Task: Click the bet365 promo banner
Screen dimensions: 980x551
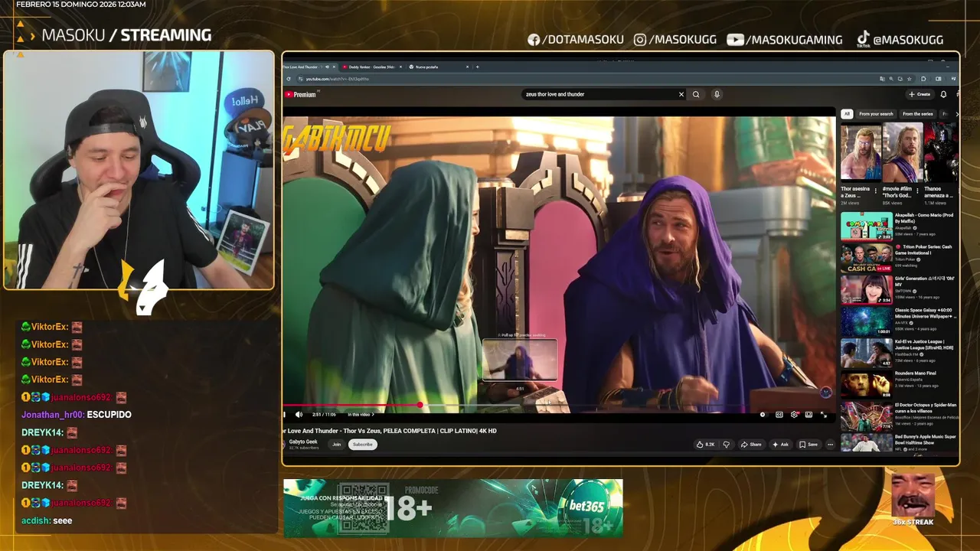Action: point(453,508)
